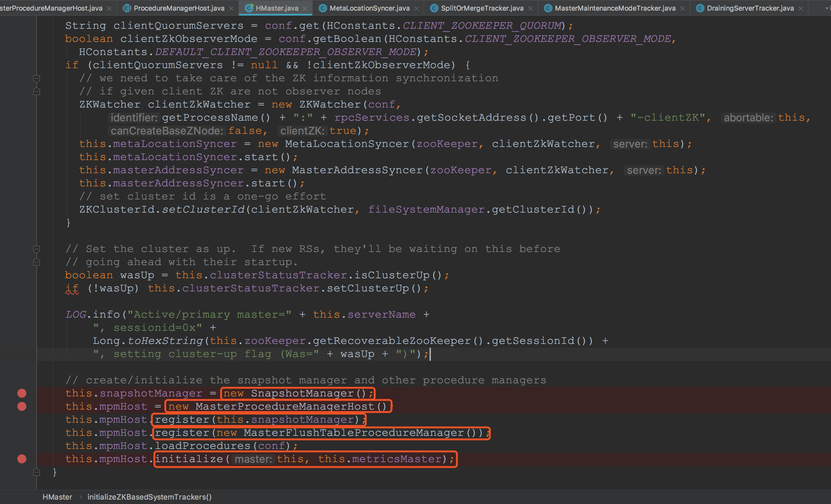Switch to the ProcedureManagerHost.java tab

click(179, 8)
